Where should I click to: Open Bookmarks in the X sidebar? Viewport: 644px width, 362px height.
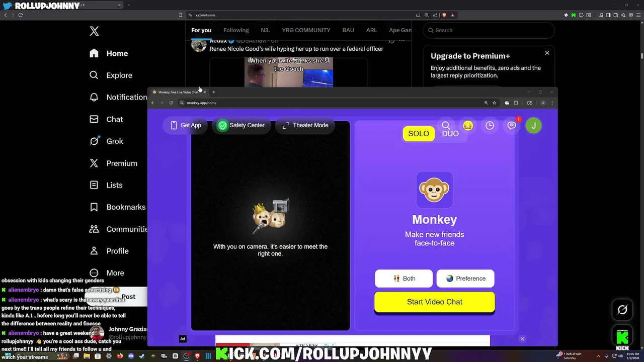point(117,207)
